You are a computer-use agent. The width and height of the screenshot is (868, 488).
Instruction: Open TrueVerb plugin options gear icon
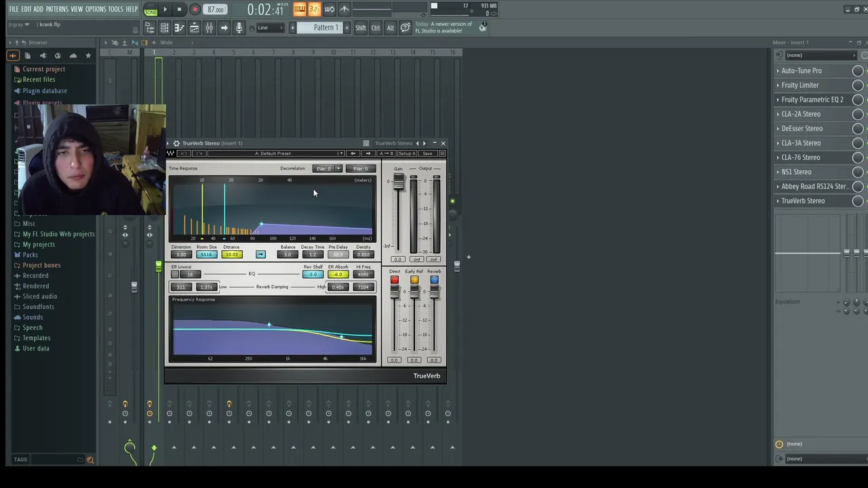(176, 143)
